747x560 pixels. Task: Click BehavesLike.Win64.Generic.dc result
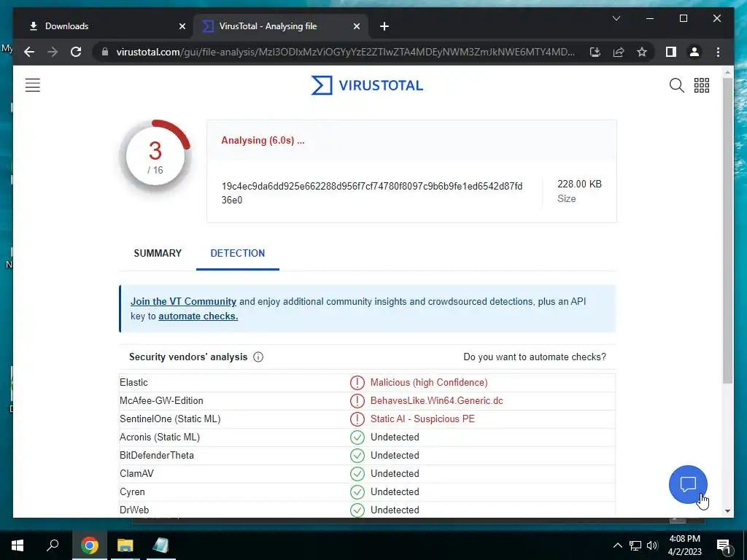(436, 401)
